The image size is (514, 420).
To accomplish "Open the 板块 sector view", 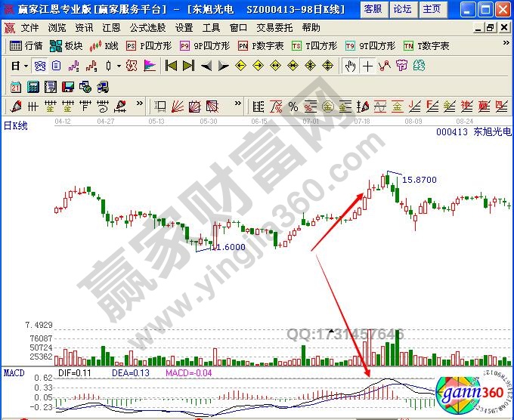I will (67, 45).
